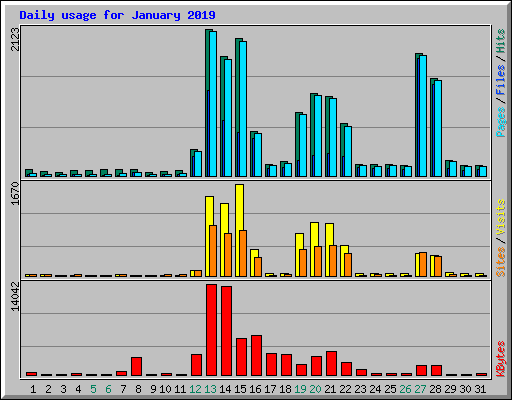Click the middle axis value 1670
The width and height of the screenshot is (512, 400).
click(x=15, y=193)
